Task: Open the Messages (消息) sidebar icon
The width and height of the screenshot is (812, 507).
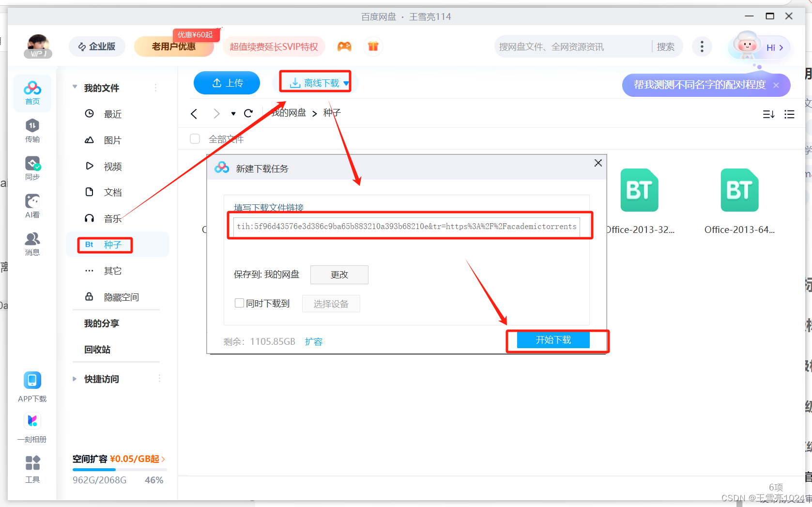Action: (x=32, y=244)
